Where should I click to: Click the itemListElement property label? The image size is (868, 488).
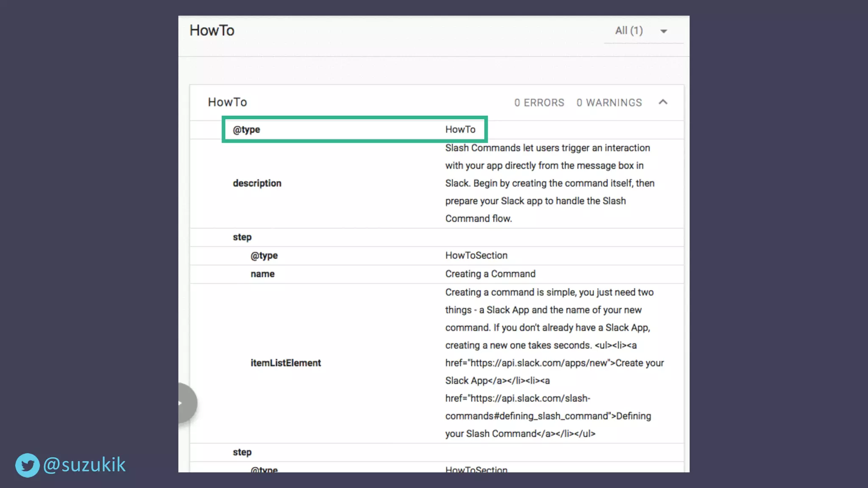click(286, 363)
